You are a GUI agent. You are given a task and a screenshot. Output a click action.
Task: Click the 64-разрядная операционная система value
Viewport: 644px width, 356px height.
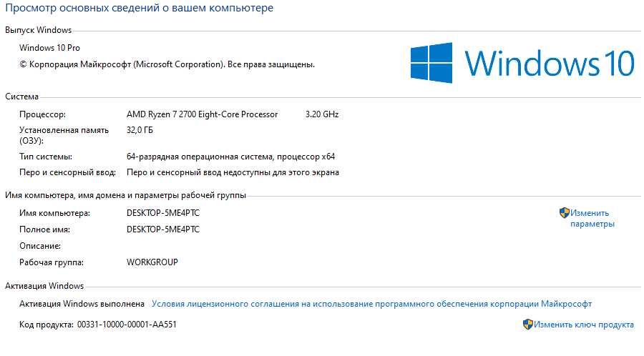(230, 157)
